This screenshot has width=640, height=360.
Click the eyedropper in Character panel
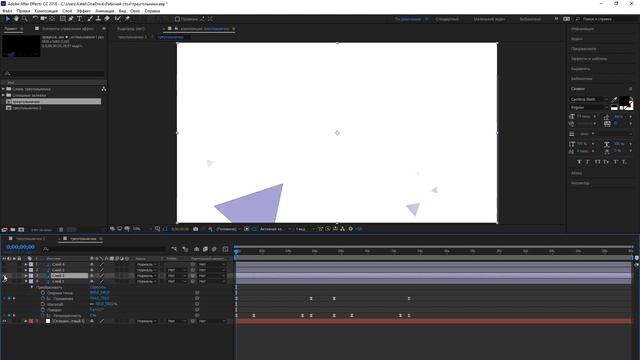click(614, 100)
